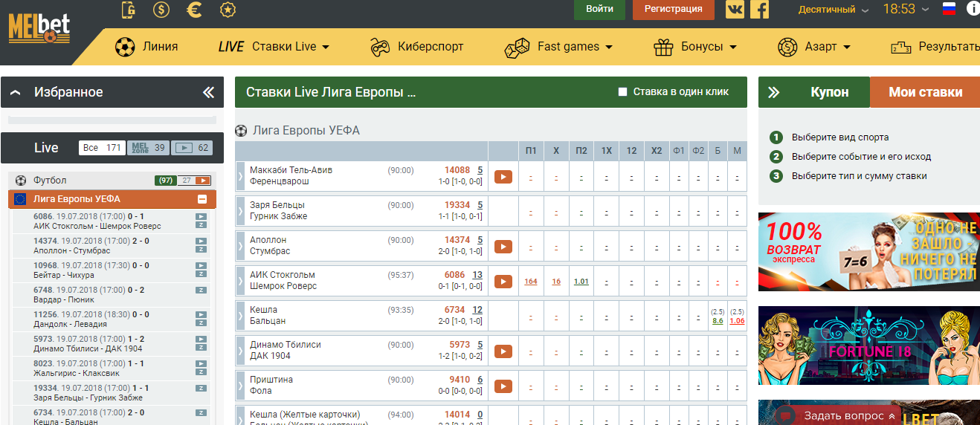
Task: Play video stream for Динамо Тбилиси match
Action: [x=503, y=351]
